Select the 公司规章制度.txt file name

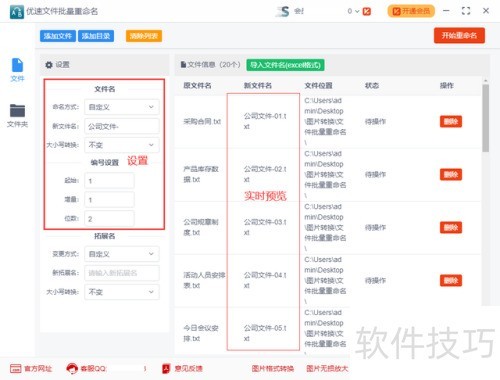tap(201, 227)
